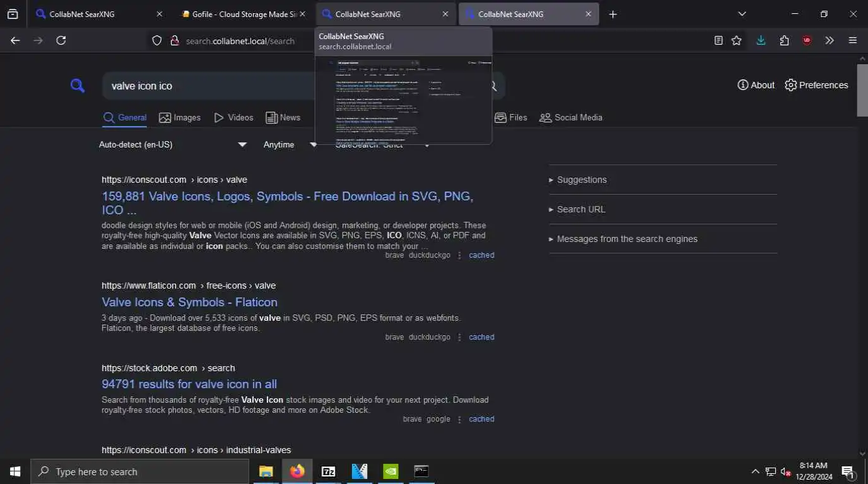Open the Firefox downloads panel
This screenshot has width=868, height=484.
761,40
